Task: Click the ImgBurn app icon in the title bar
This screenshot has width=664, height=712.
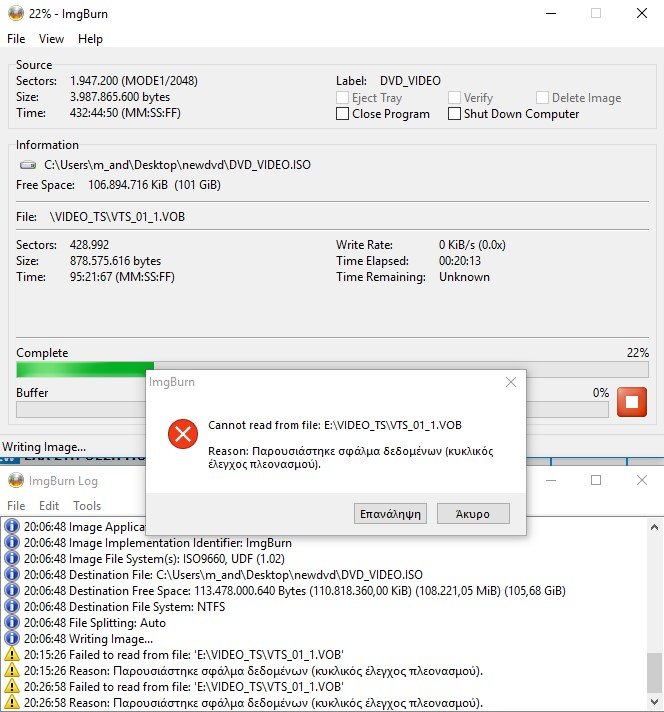Action: pyautogui.click(x=16, y=13)
